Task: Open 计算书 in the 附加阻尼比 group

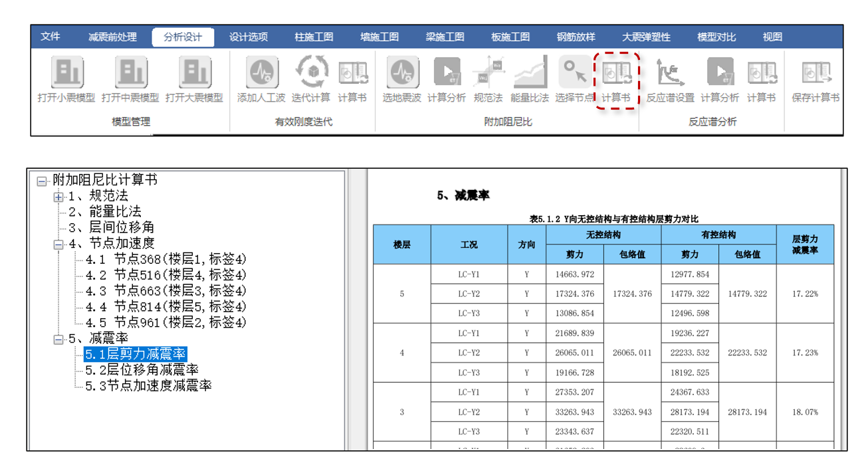Action: [x=615, y=73]
